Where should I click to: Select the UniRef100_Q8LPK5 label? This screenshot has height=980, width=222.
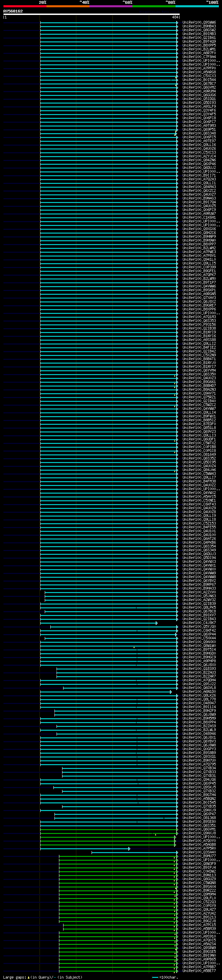pos(199,608)
